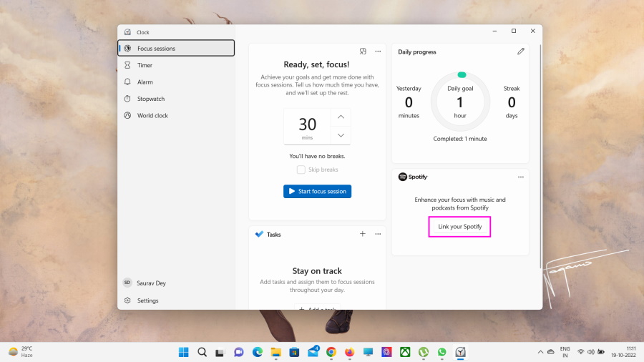Decrease focus minutes with down arrow

tap(341, 135)
